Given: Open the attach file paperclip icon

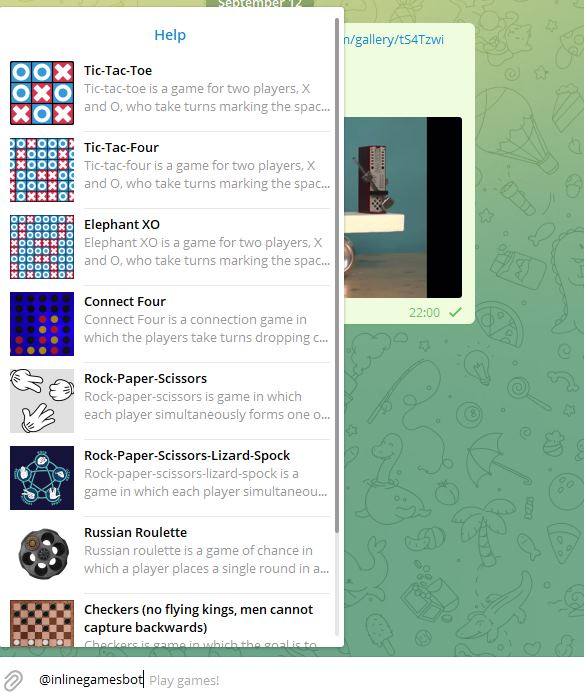Looking at the screenshot, I should pyautogui.click(x=13, y=680).
